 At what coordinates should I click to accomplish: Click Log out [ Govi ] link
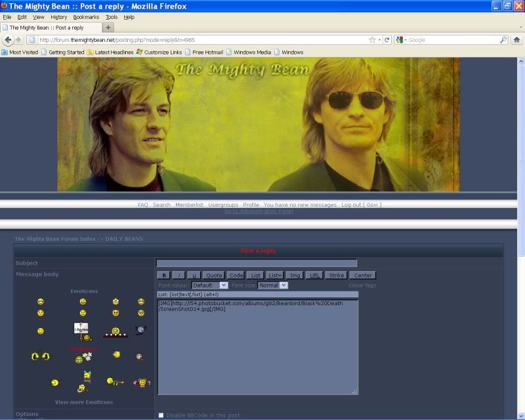(x=362, y=205)
